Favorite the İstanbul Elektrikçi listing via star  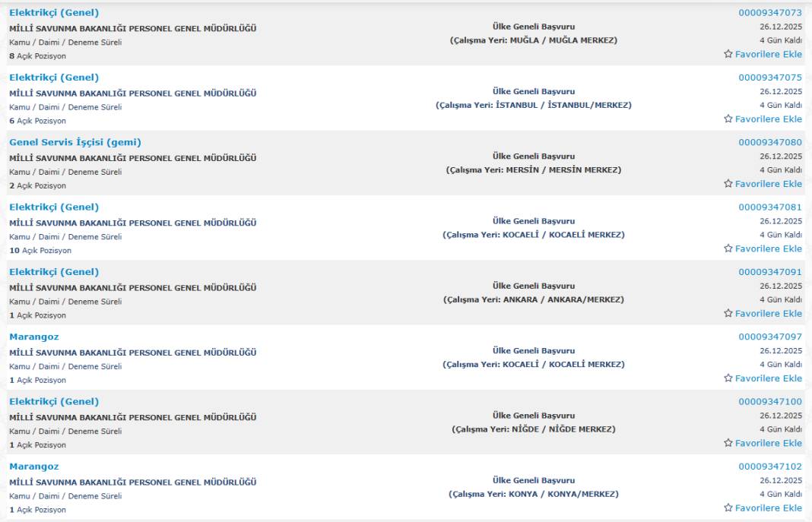[728, 119]
